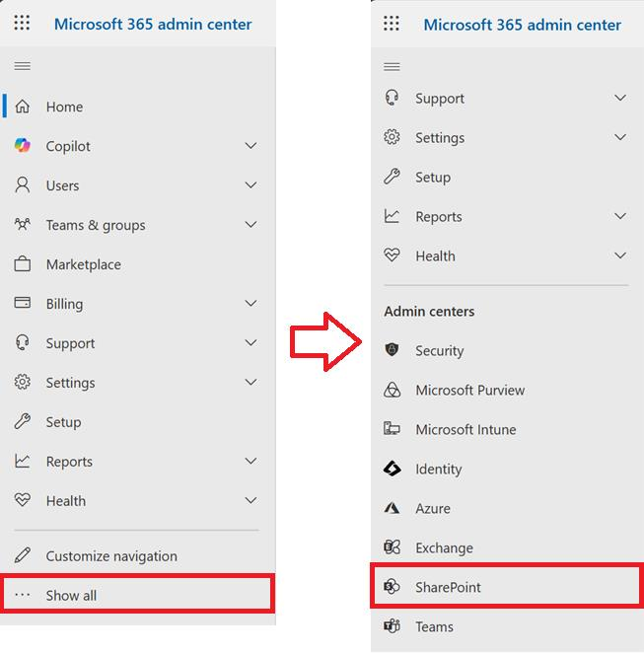Open app launcher waffle icon in left panel

tap(22, 23)
